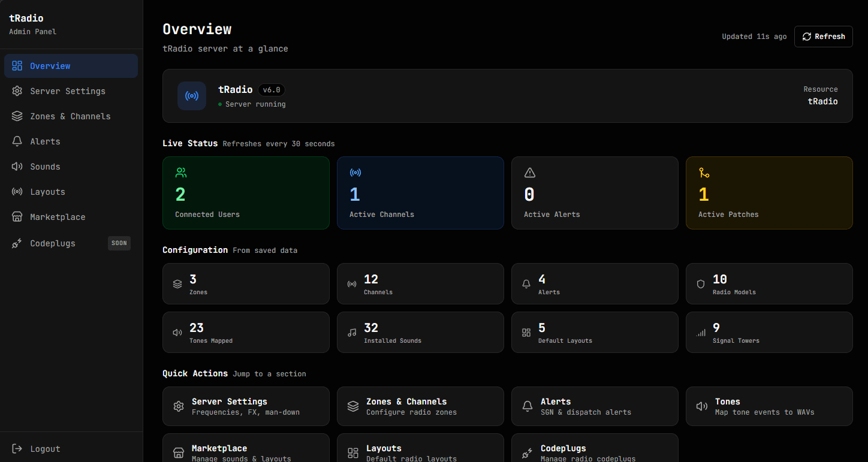Image resolution: width=868 pixels, height=462 pixels.
Task: Click the Active Channels radio-wave icon
Action: coord(355,173)
